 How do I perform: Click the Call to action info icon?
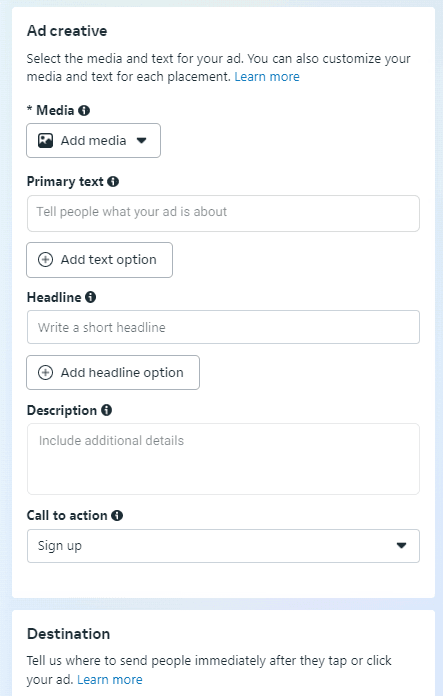(x=117, y=515)
